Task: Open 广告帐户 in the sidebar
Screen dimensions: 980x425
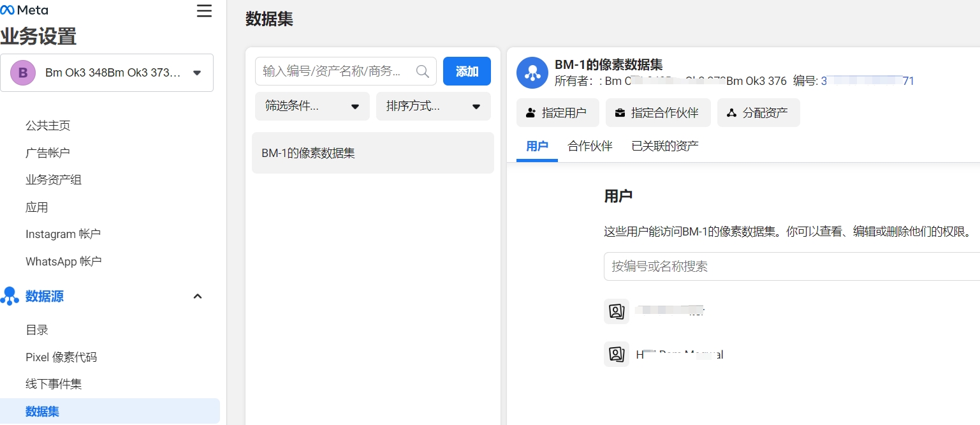Action: coord(48,153)
